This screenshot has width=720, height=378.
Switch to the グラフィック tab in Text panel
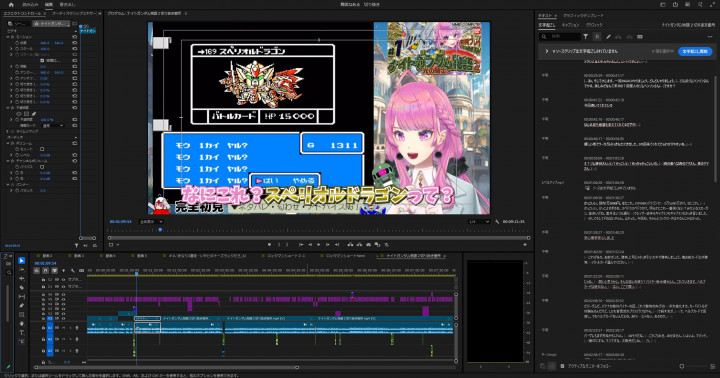tap(594, 25)
